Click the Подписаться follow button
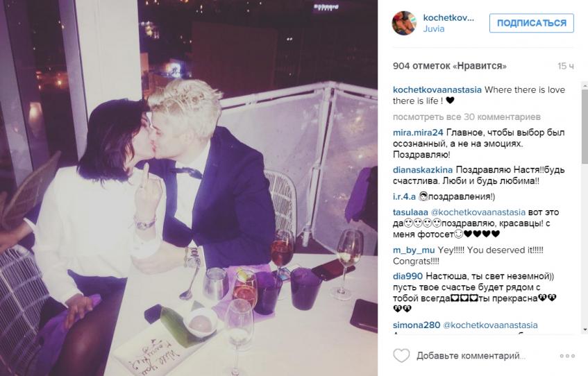The height and width of the screenshot is (376, 588). (x=531, y=23)
